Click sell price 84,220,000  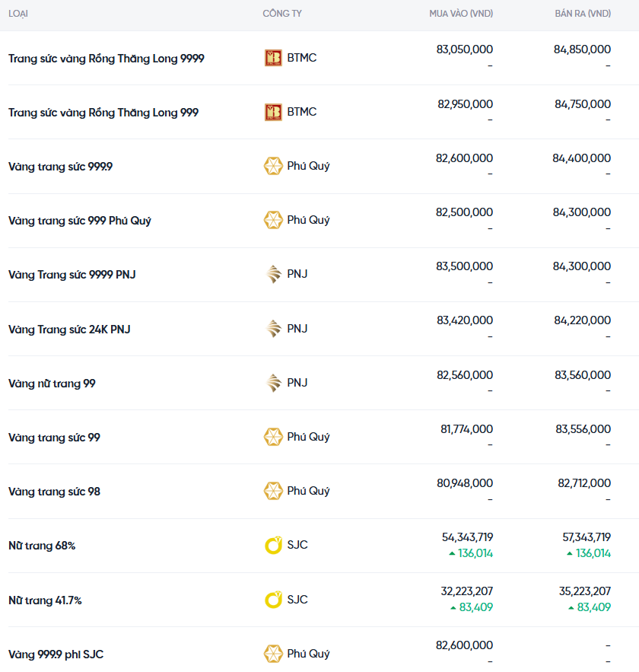[583, 320]
